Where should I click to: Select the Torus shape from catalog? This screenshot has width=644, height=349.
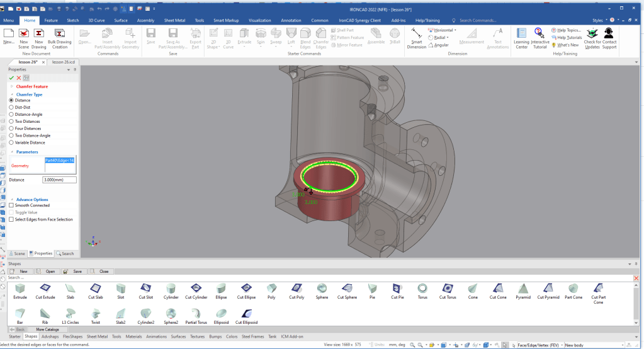coord(422,289)
